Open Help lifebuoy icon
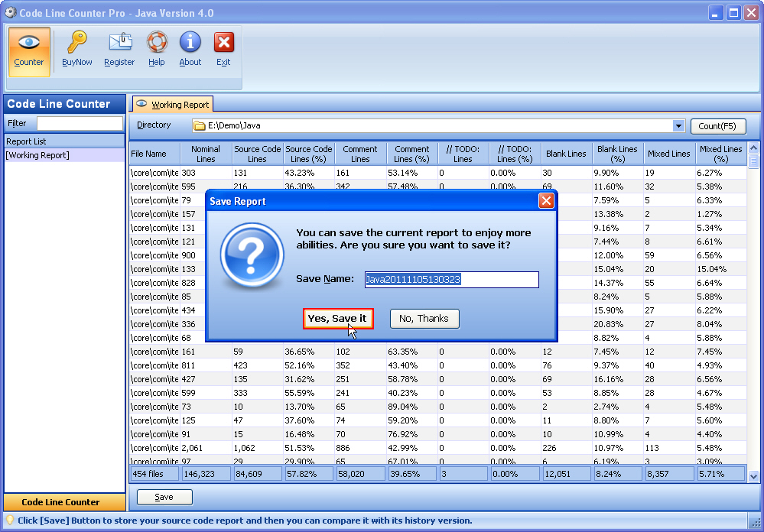 tap(157, 49)
